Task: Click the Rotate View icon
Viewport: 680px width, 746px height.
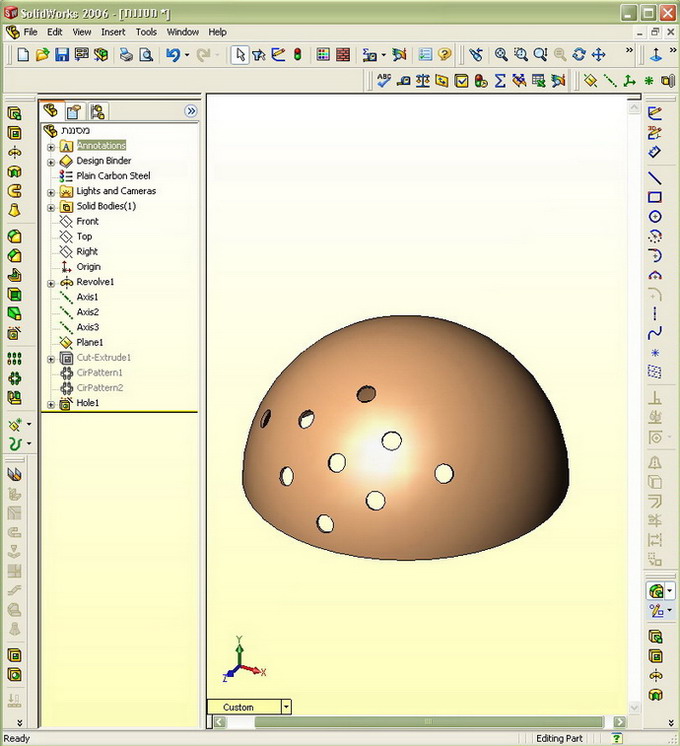Action: (579, 55)
